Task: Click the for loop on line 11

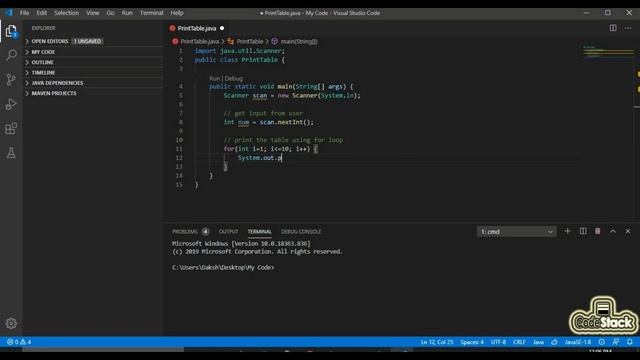Action: pos(271,149)
